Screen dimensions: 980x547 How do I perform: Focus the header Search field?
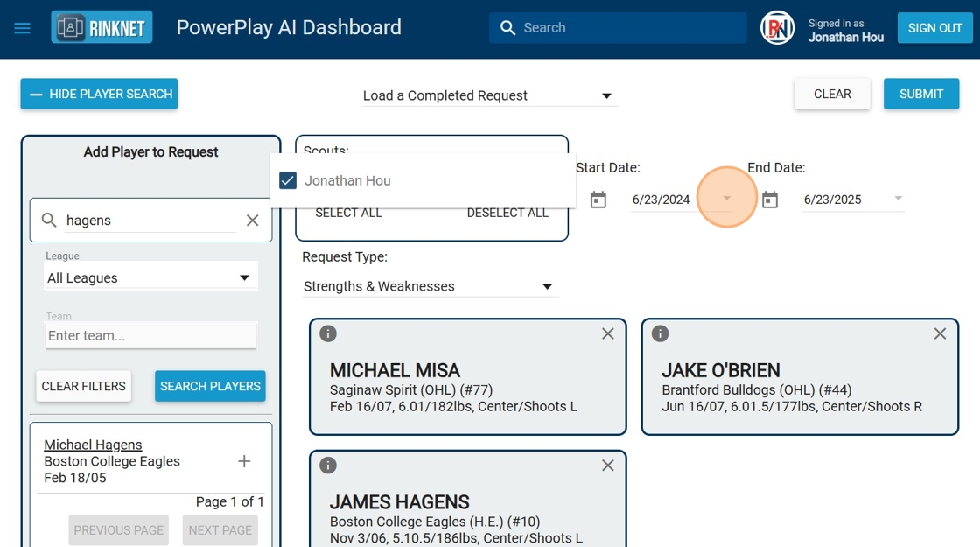[618, 27]
